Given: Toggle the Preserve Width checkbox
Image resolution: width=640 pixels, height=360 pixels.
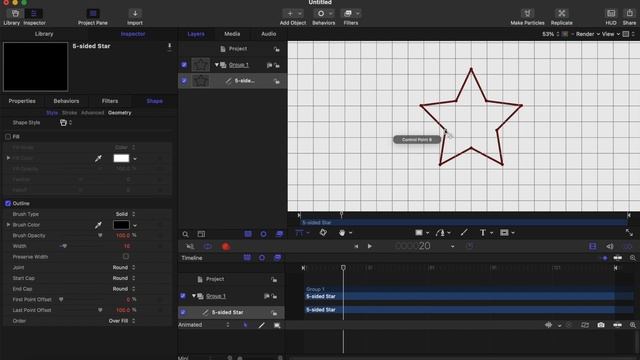Looking at the screenshot, I should pyautogui.click(x=126, y=257).
